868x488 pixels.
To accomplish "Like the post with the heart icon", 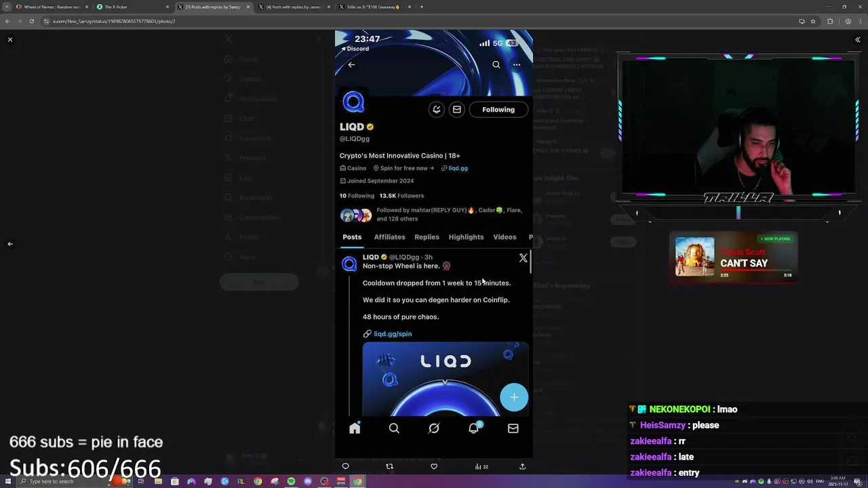I will [434, 466].
